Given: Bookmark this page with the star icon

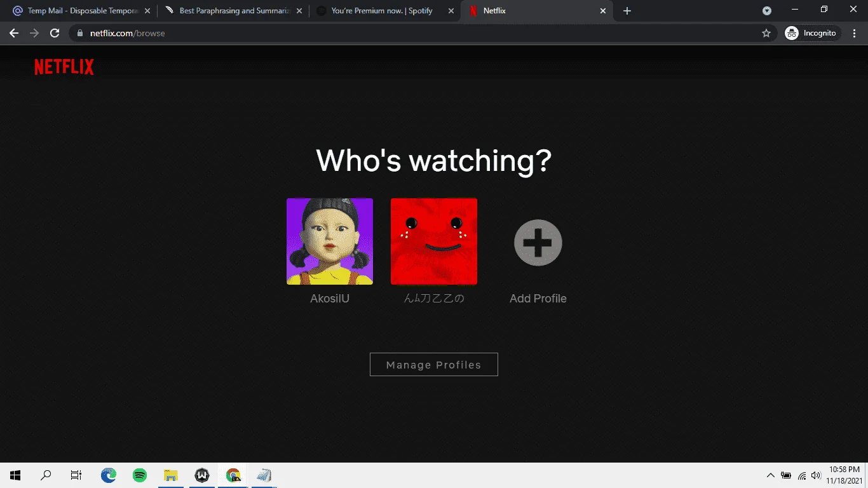Looking at the screenshot, I should click(766, 33).
